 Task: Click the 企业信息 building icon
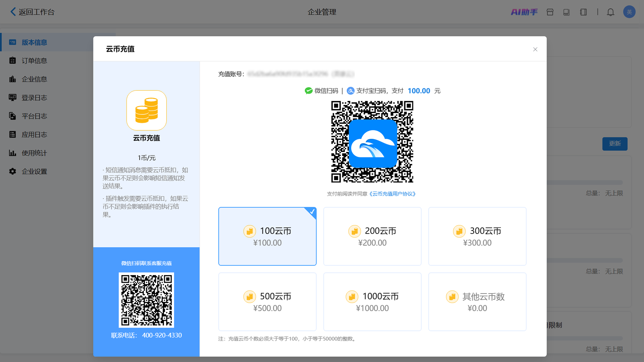(x=13, y=79)
